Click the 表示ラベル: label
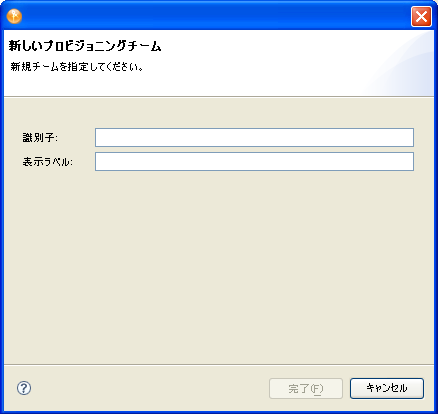Viewport: 438px width, 414px height. pyautogui.click(x=48, y=162)
